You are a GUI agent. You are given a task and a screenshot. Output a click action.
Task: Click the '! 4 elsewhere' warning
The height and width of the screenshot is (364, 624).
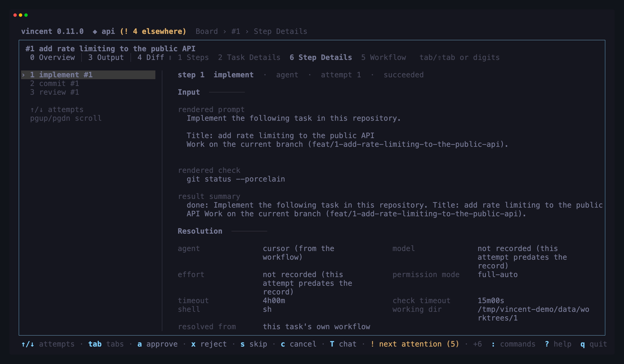tap(153, 31)
